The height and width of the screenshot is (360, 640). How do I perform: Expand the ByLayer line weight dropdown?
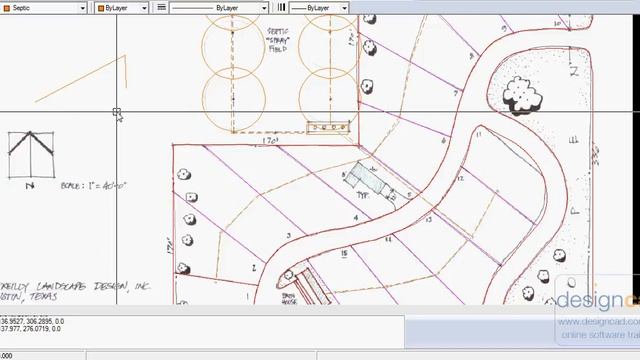[x=319, y=8]
